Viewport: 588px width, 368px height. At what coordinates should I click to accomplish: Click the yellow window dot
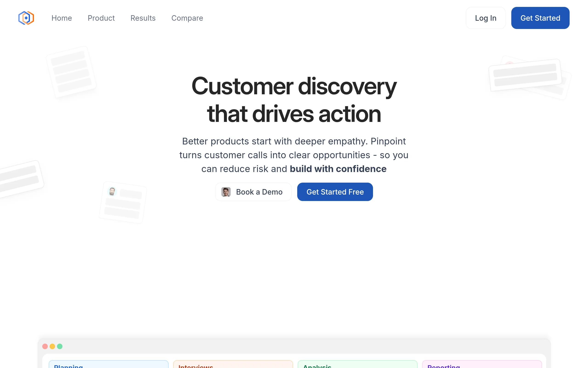pos(52,346)
